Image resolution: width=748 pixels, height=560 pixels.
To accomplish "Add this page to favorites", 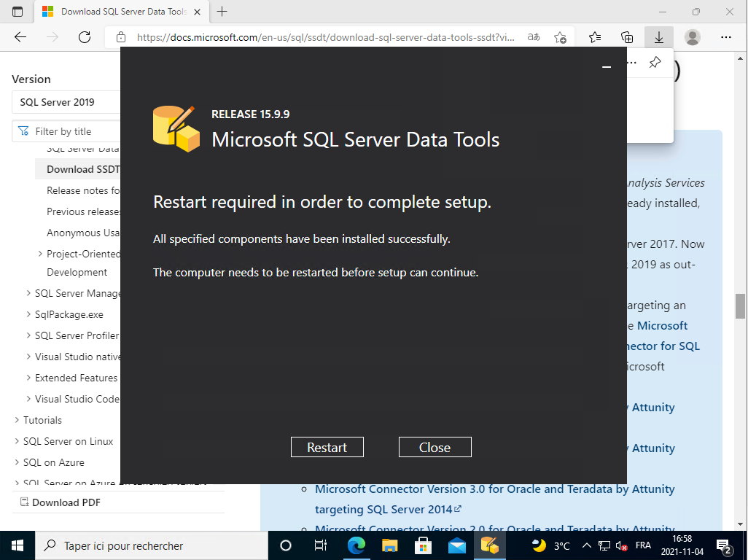I will pyautogui.click(x=560, y=37).
